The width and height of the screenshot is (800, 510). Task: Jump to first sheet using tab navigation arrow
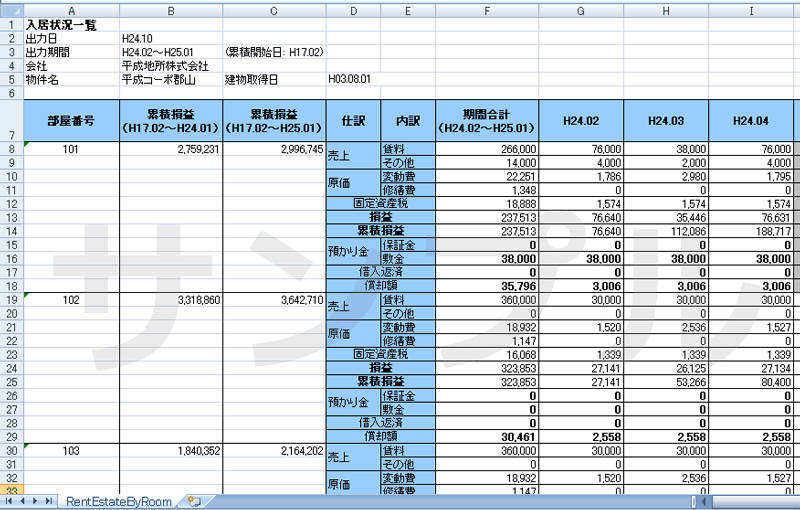point(10,501)
